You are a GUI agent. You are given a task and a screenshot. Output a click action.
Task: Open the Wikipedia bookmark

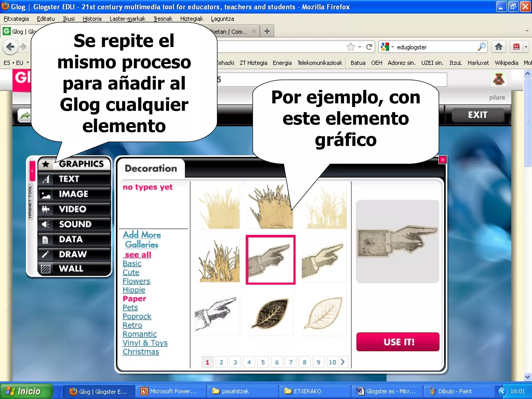pyautogui.click(x=506, y=63)
